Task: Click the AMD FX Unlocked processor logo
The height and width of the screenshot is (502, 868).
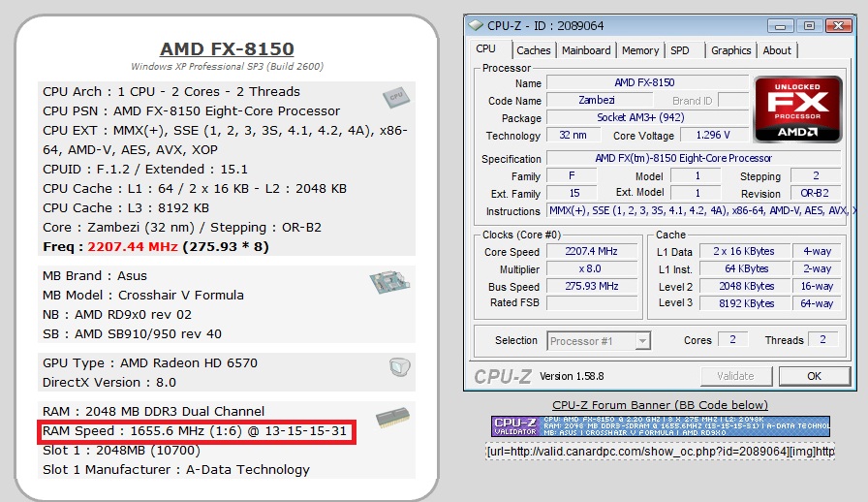Action: pos(797,110)
